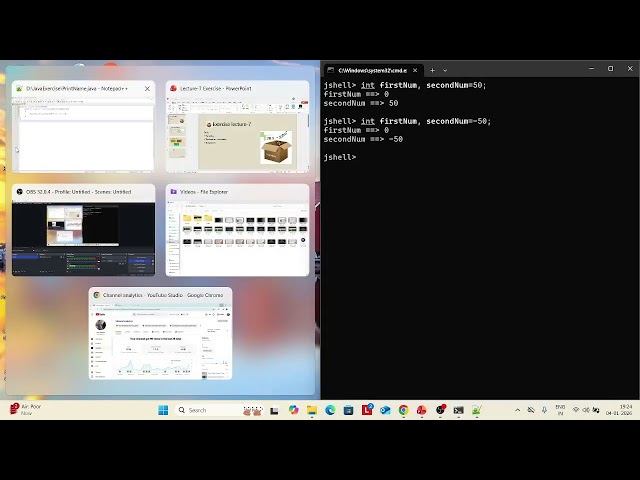
Task: Open the ENG IN language switcher
Action: click(560, 410)
